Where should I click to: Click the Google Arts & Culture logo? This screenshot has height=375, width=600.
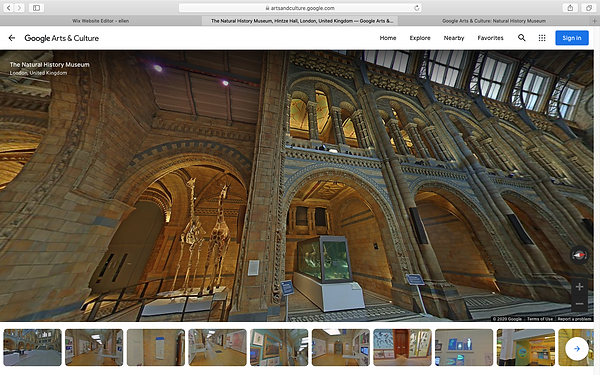pyautogui.click(x=62, y=38)
